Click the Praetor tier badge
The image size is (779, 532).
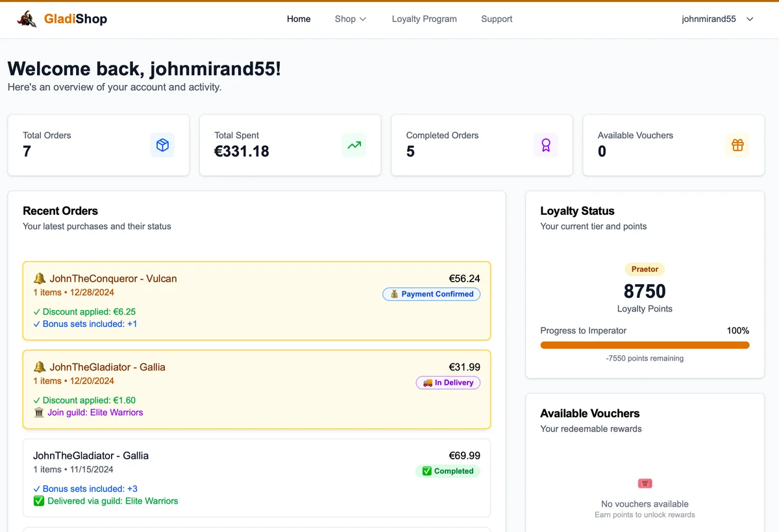tap(645, 269)
